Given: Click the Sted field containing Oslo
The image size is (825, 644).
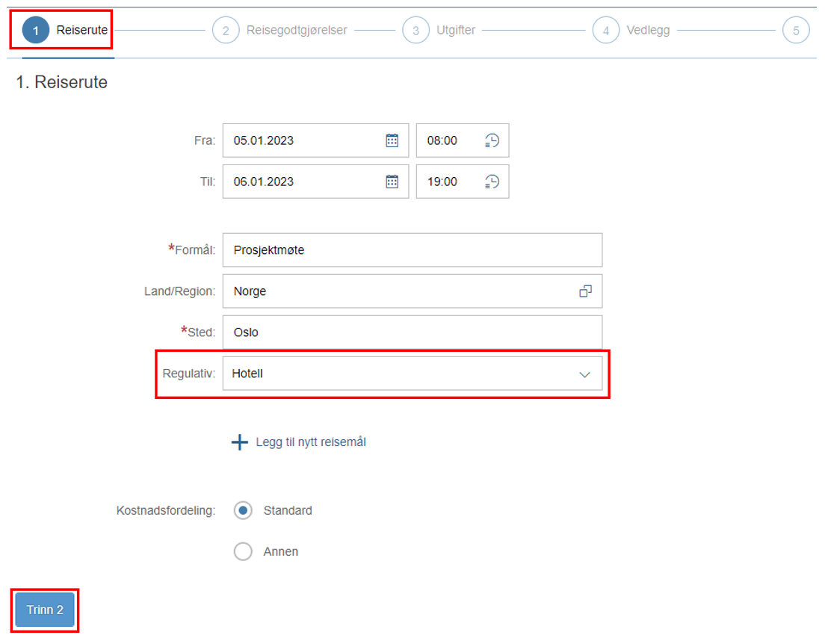Looking at the screenshot, I should point(412,332).
